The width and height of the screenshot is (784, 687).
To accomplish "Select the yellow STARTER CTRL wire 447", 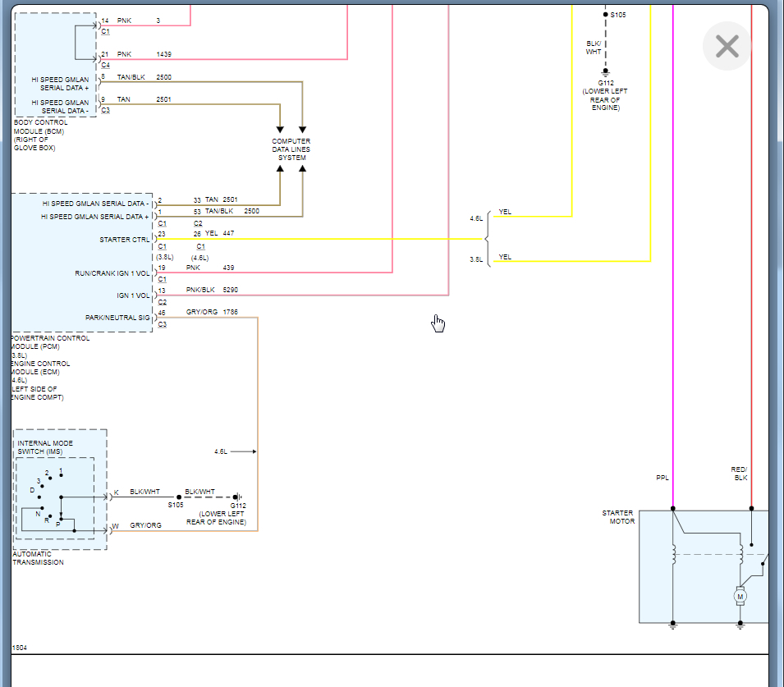I will [319, 239].
